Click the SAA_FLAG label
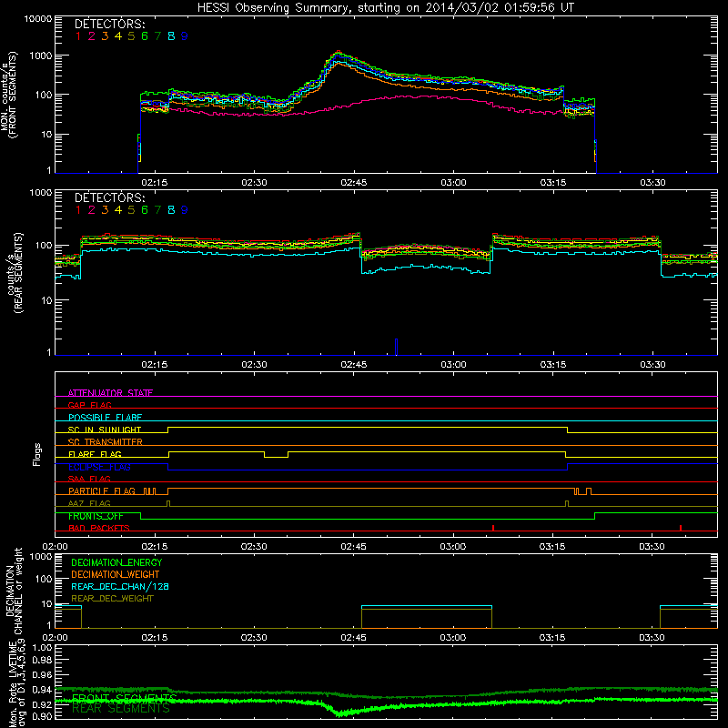The width and height of the screenshot is (728, 728). (x=89, y=479)
